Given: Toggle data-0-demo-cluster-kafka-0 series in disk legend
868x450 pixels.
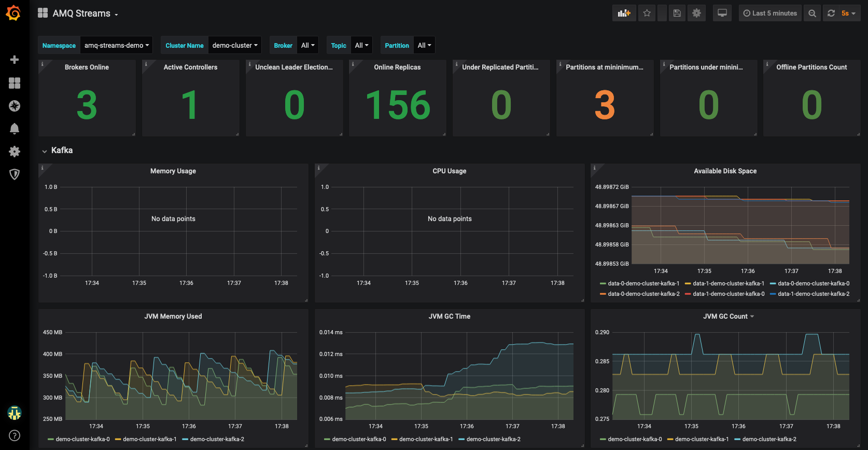Looking at the screenshot, I should [x=814, y=284].
